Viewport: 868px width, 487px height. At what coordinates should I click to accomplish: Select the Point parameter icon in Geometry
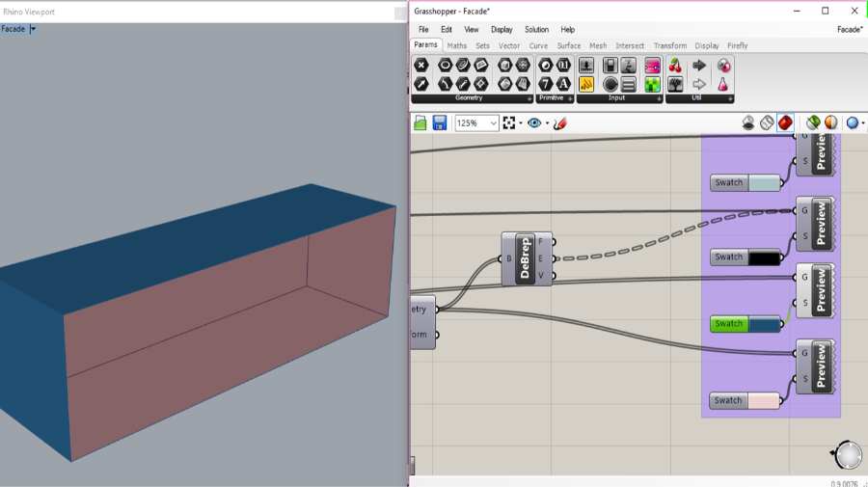421,66
